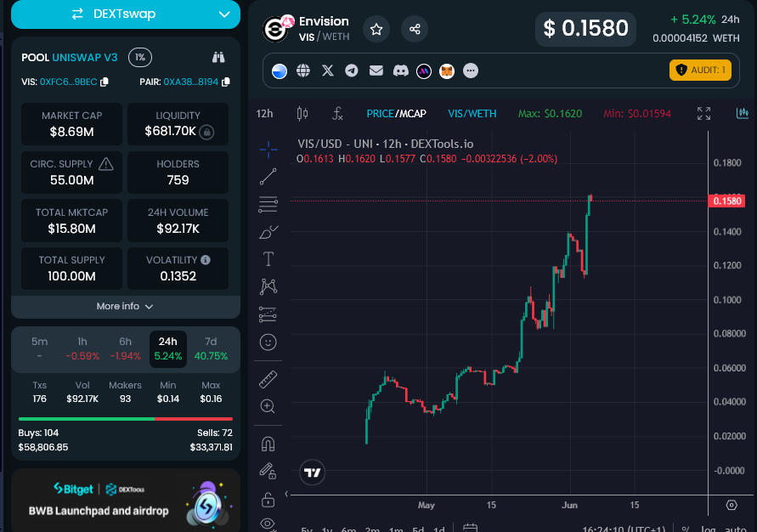Open the VIS address link 0XFC6...9BEC

[69, 82]
